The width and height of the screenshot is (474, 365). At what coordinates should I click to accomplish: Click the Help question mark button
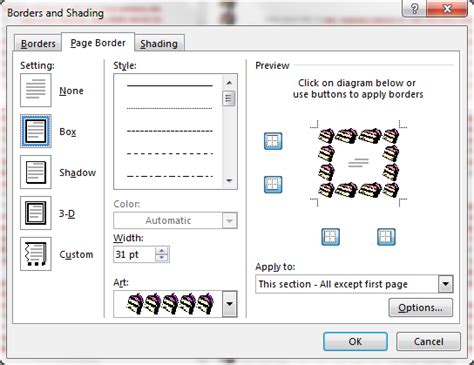pos(415,8)
